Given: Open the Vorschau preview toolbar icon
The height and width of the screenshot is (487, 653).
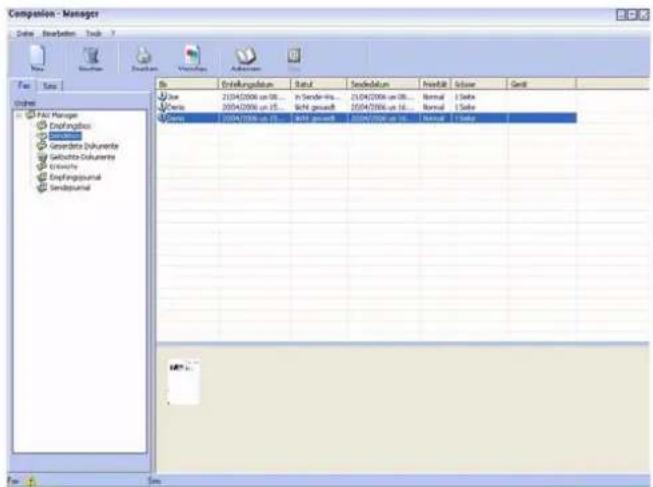Looking at the screenshot, I should (x=192, y=55).
